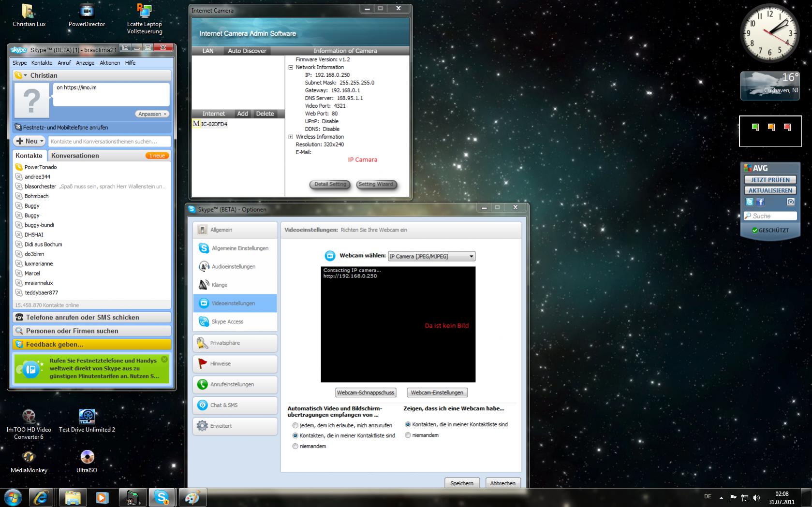Open the Anruf menu in Skype

click(x=64, y=63)
